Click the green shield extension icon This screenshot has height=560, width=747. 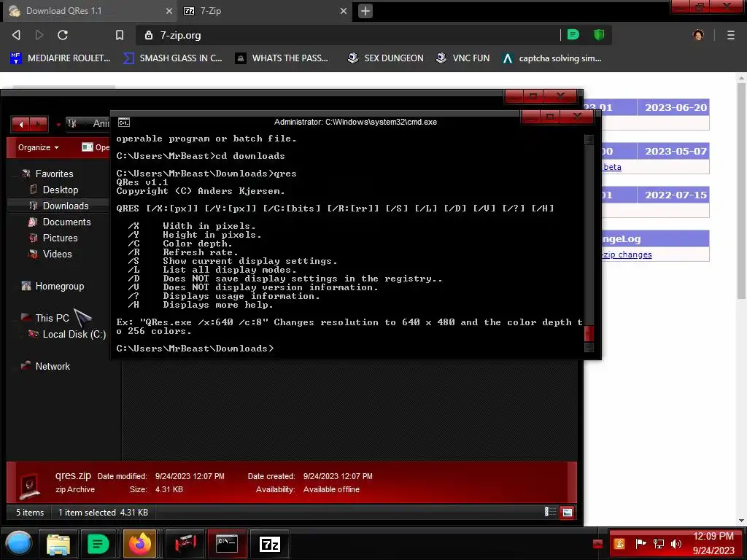click(x=599, y=35)
